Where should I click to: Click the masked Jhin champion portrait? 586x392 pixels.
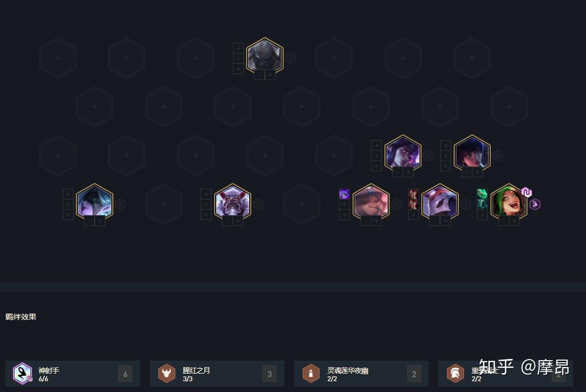[x=440, y=202]
